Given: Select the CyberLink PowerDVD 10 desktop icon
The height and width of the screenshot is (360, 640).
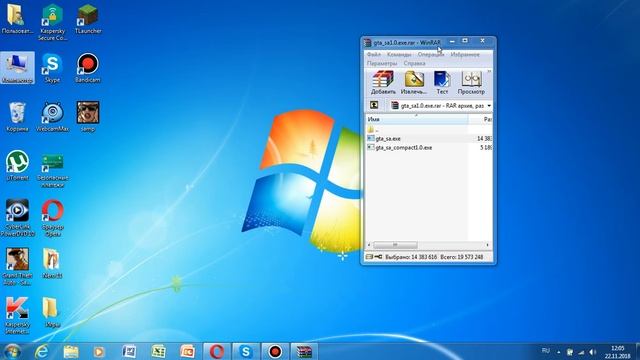Looking at the screenshot, I should coord(18,218).
